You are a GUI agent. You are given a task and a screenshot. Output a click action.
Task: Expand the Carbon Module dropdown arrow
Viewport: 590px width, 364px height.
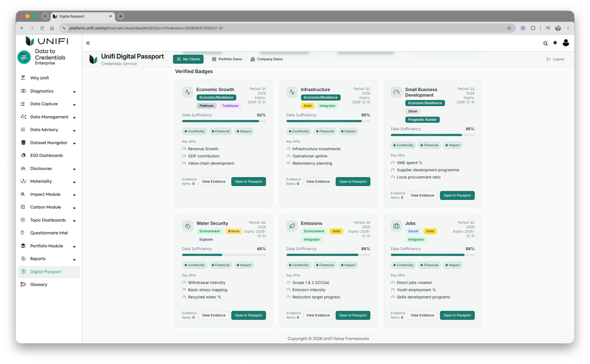pyautogui.click(x=74, y=208)
